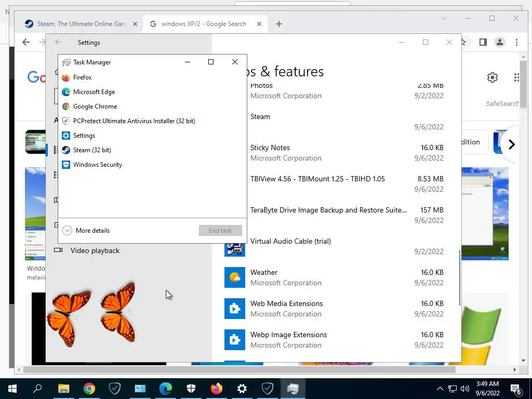The image size is (532, 399).
Task: Open Settings gear on taskbar
Action: (242, 389)
